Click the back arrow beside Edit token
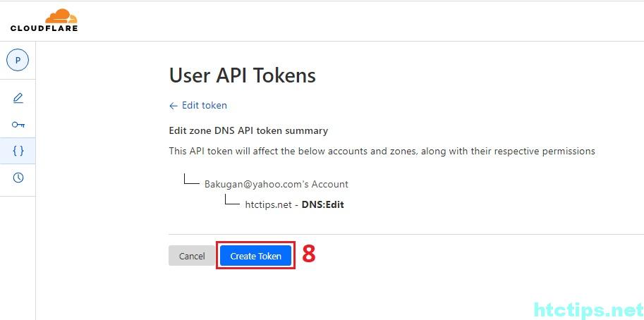Screen dimensions: 644x320 coord(174,106)
